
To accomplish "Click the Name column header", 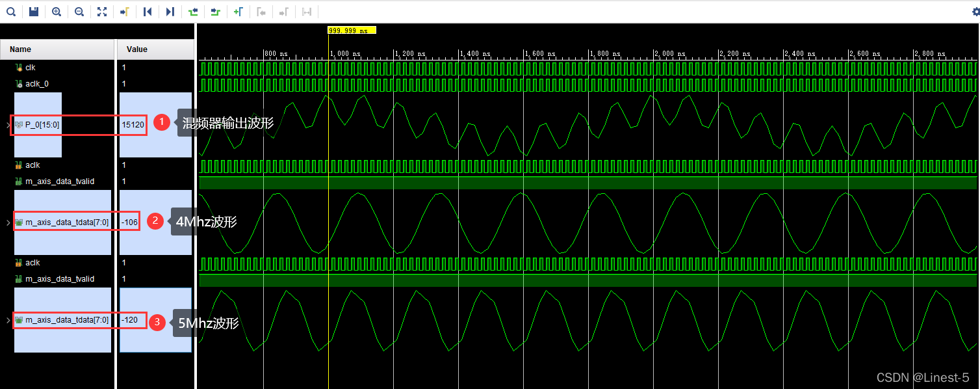I will coord(58,49).
